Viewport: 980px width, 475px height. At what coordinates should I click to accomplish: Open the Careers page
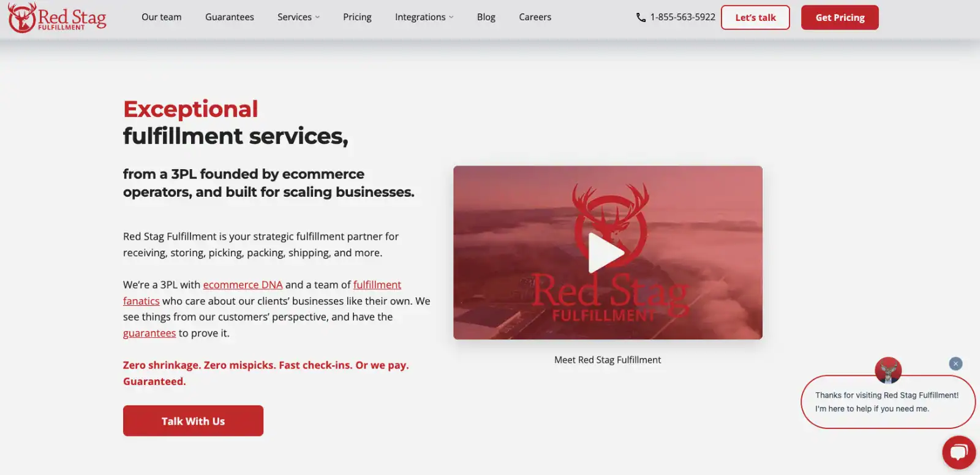tap(535, 17)
